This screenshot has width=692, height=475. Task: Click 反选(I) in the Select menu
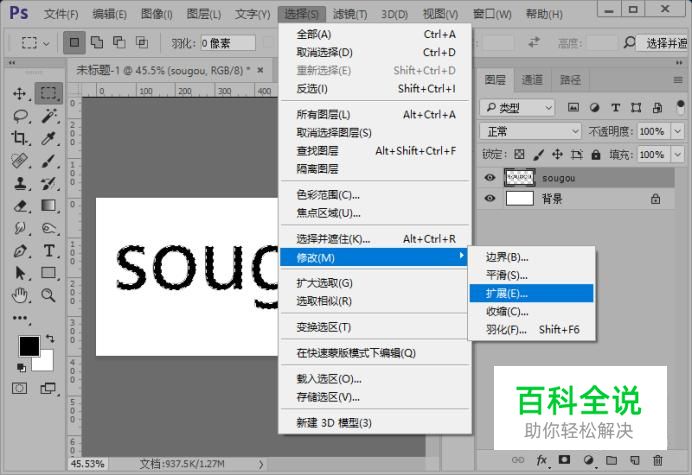pyautogui.click(x=375, y=89)
